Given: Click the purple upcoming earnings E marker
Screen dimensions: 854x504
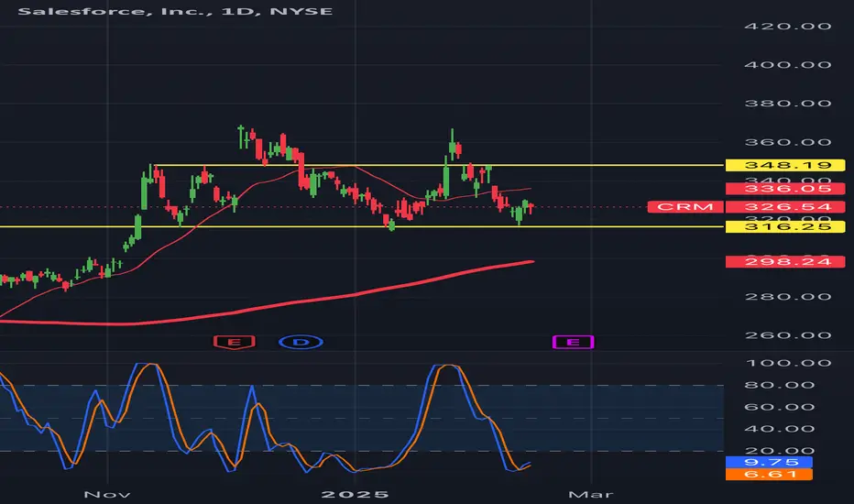Looking at the screenshot, I should 573,342.
